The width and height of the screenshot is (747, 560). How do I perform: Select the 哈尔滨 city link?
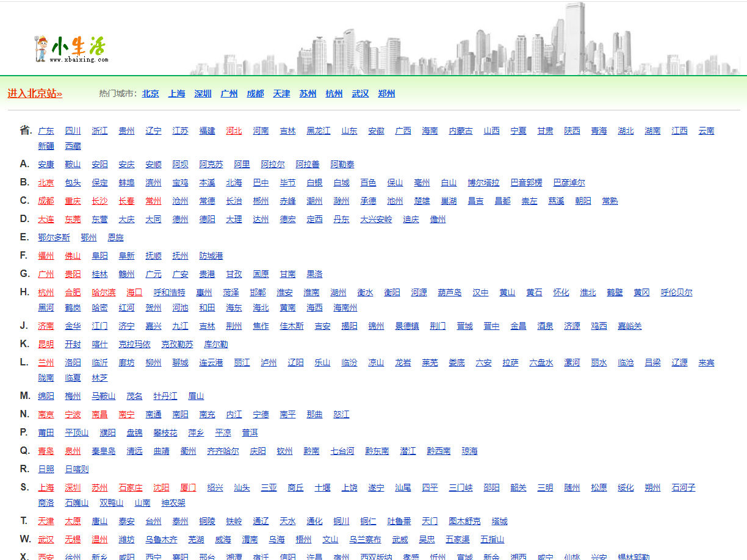[103, 293]
